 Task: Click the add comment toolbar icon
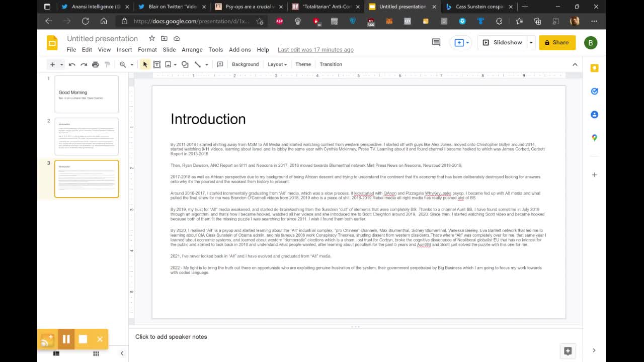pos(220,64)
